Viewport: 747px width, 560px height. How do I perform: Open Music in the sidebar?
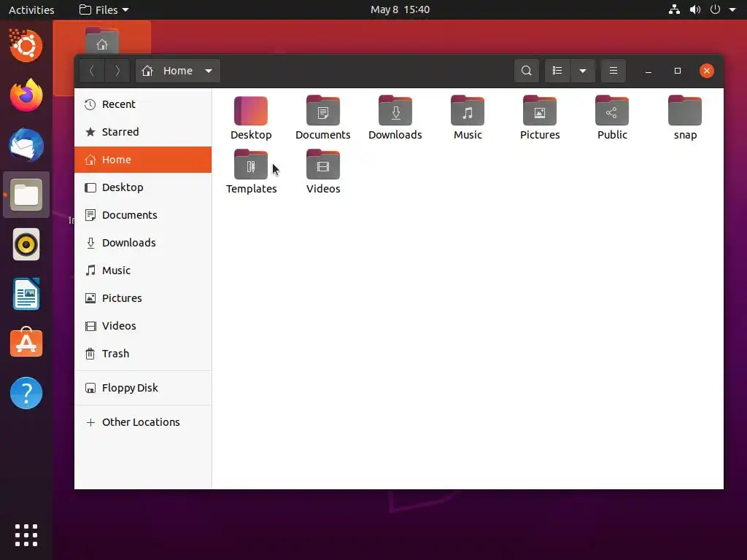coord(143,271)
